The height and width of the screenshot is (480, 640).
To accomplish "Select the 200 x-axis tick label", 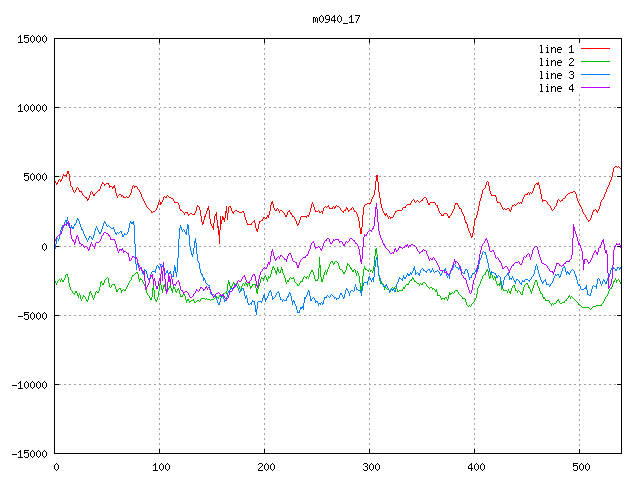I will pos(265,467).
